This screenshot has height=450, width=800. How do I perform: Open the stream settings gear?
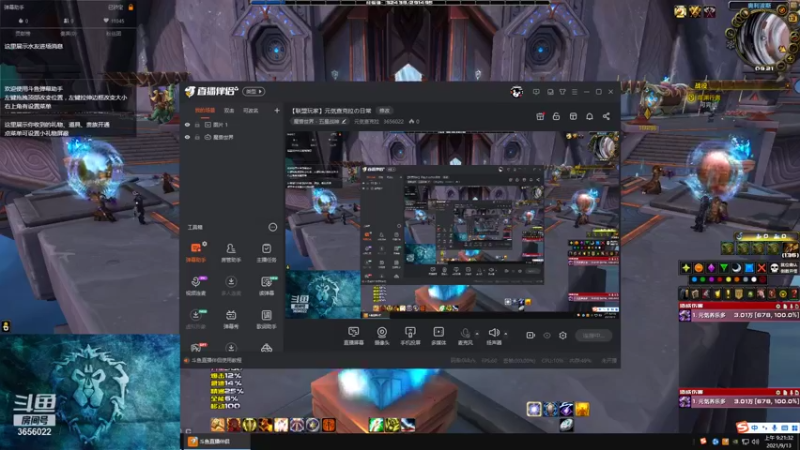pyautogui.click(x=563, y=335)
